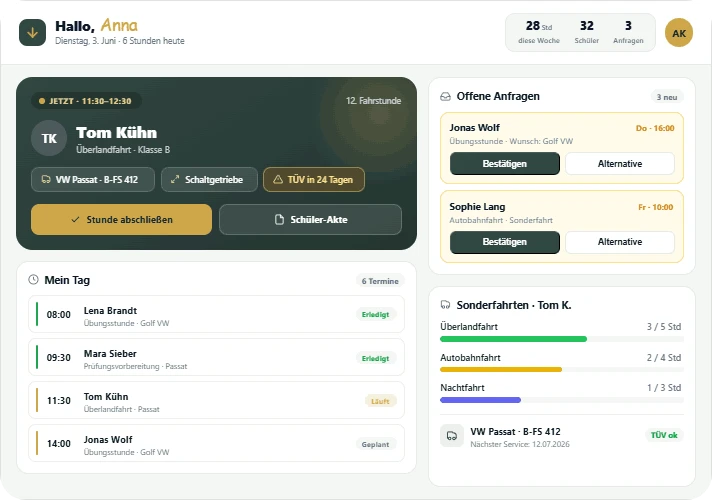This screenshot has width=712, height=500.
Task: Click the car icon in VW Passat B-FS 412 chip
Action: (x=46, y=179)
